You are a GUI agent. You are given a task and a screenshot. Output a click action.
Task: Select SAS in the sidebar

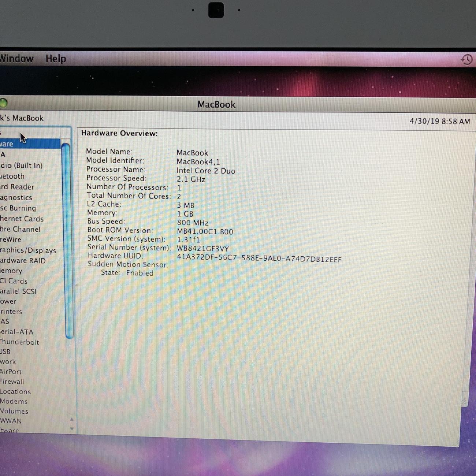pos(4,321)
